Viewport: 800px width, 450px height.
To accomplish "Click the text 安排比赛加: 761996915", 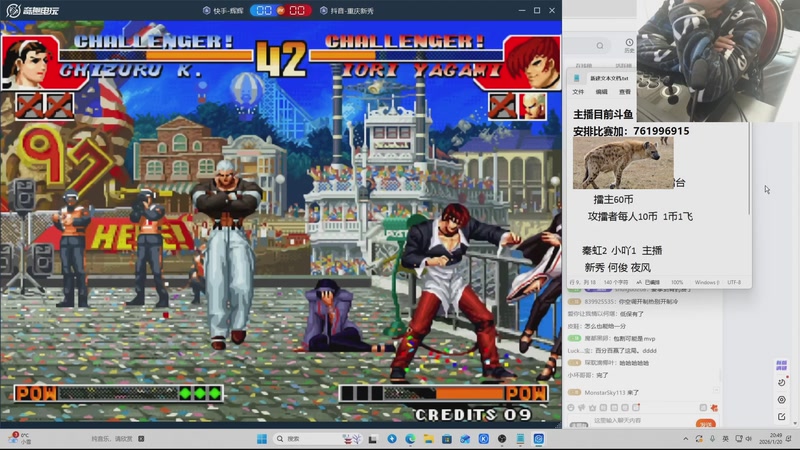I will (x=631, y=131).
